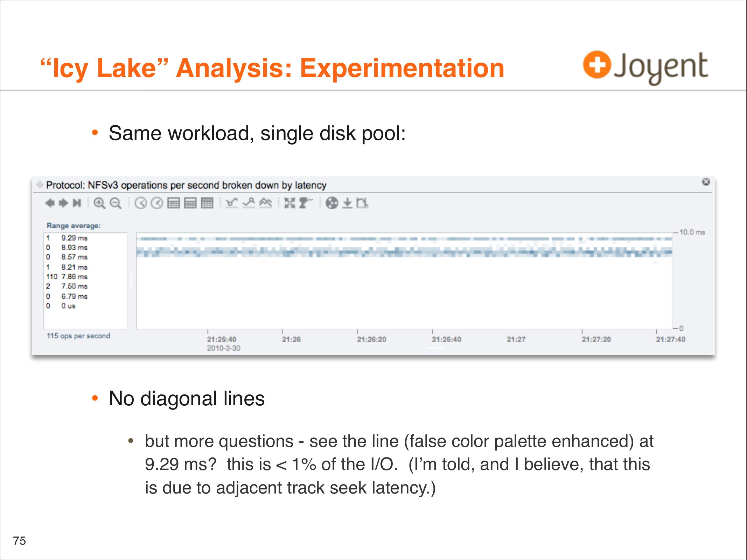Select the 9.29 ms row in range list
Viewport: 747px width, 560px height.
[x=74, y=238]
